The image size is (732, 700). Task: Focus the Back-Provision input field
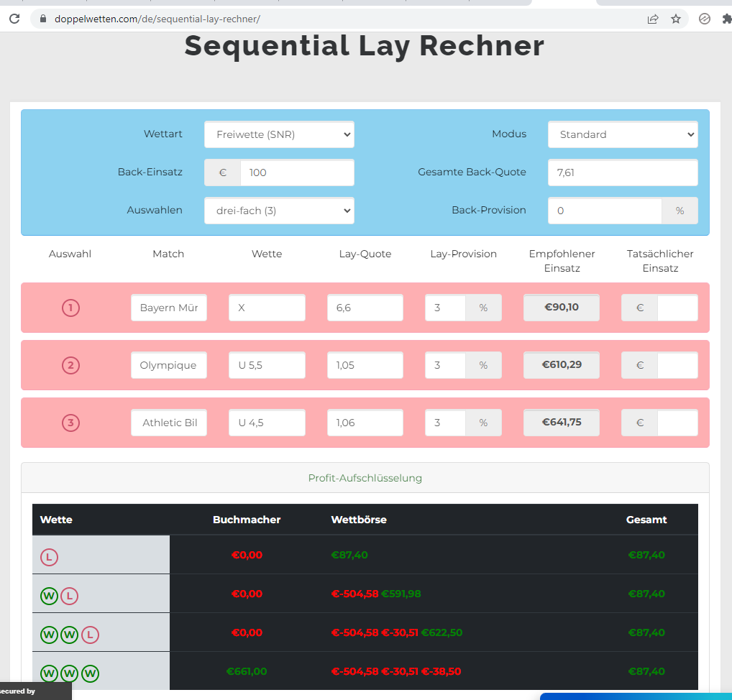click(x=604, y=211)
